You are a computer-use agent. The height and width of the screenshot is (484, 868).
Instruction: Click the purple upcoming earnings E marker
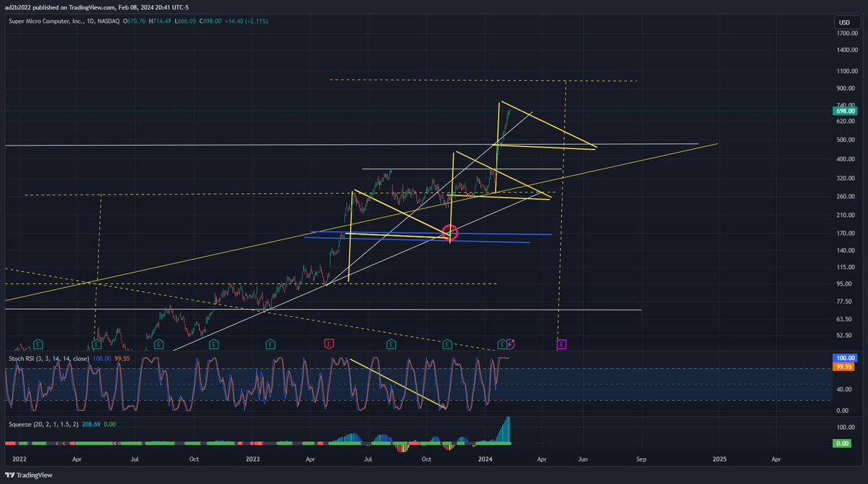561,344
